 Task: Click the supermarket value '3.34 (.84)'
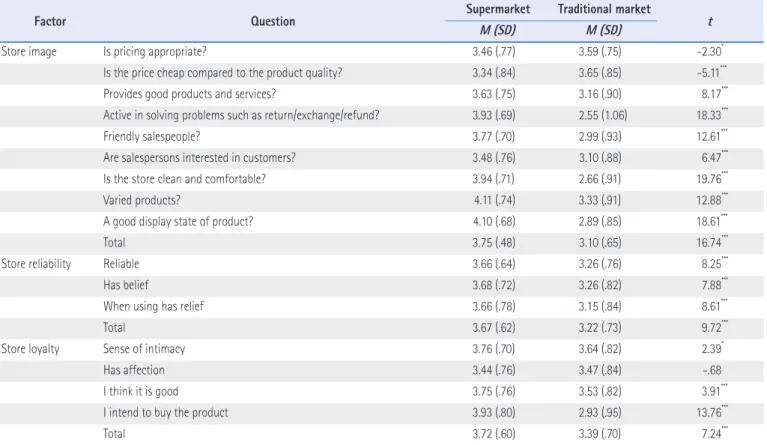[494, 72]
